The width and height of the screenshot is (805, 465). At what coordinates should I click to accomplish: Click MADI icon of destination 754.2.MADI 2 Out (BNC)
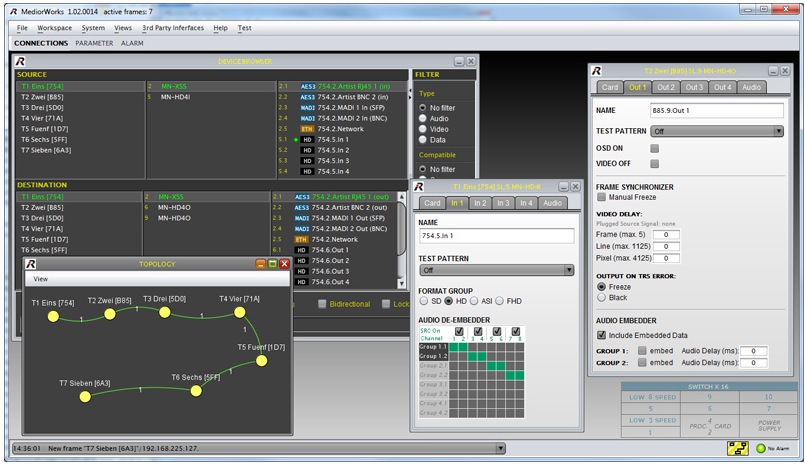302,229
